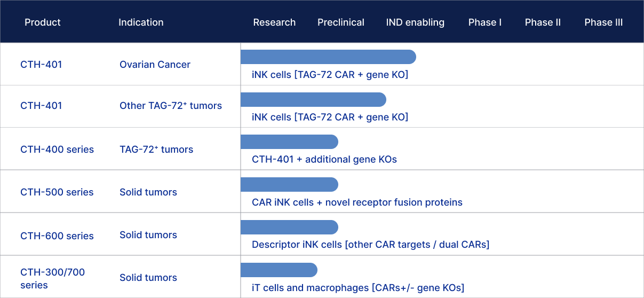This screenshot has height=298, width=644.
Task: Click the Ovarian Cancer indication text
Action: 155,65
